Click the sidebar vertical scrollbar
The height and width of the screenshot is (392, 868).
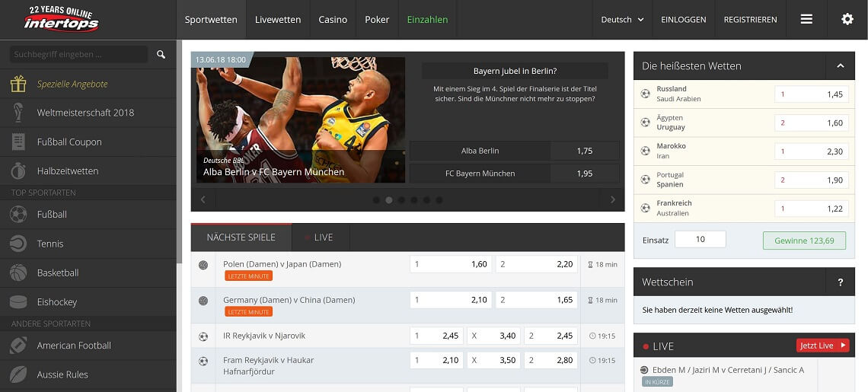[x=179, y=152]
